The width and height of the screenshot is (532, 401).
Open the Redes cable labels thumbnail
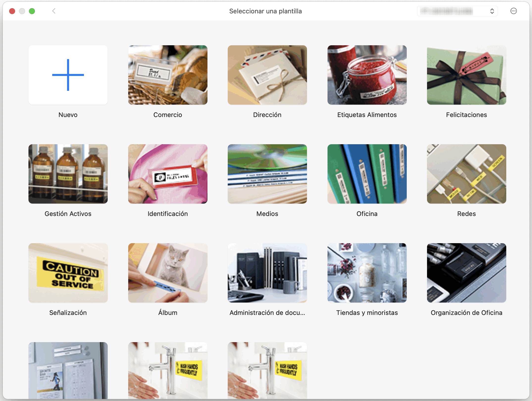click(x=467, y=174)
